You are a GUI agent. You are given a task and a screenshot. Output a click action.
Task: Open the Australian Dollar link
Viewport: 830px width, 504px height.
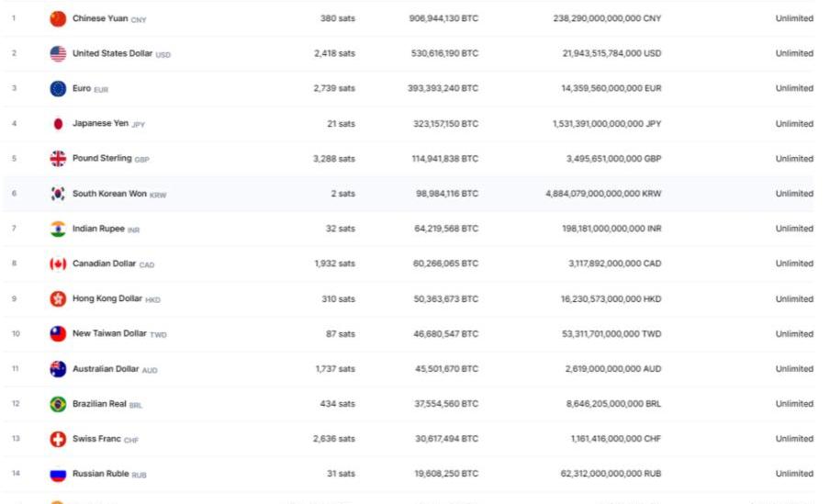pos(105,369)
